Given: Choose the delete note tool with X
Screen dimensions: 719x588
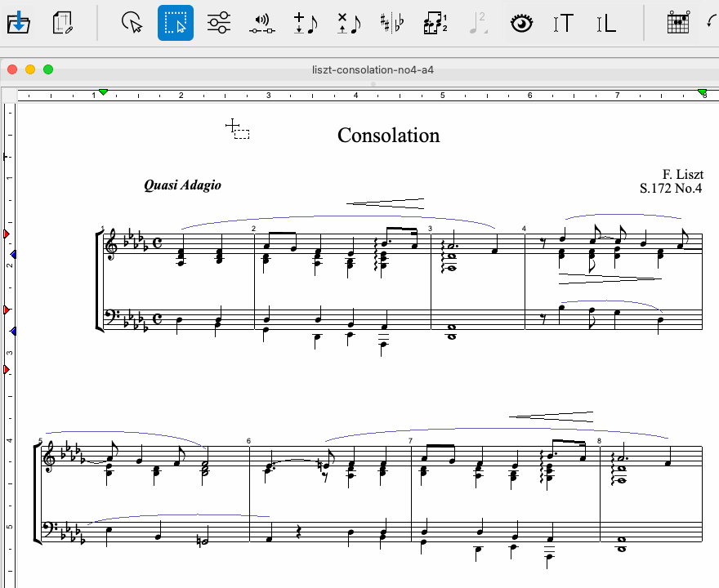Looking at the screenshot, I should click(349, 23).
